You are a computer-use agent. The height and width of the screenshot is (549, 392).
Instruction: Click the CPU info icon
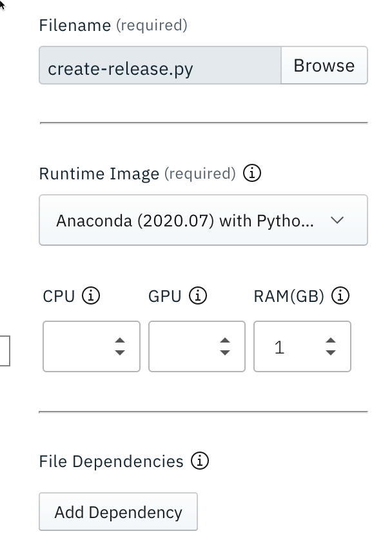(91, 295)
